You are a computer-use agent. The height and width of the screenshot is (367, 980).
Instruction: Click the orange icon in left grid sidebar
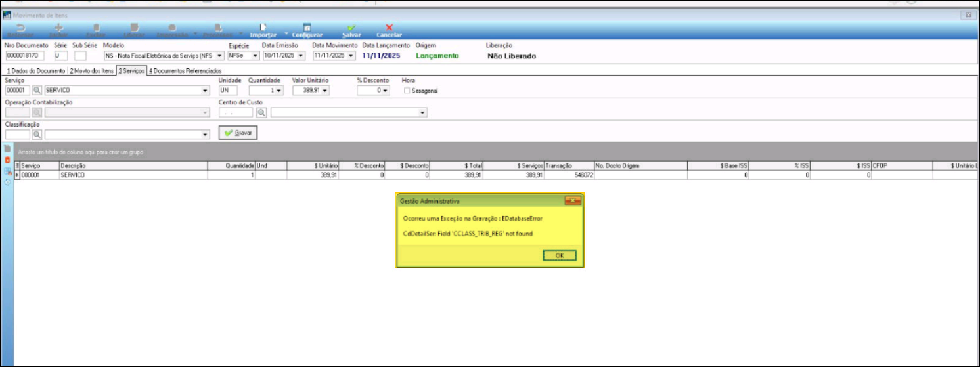click(7, 160)
